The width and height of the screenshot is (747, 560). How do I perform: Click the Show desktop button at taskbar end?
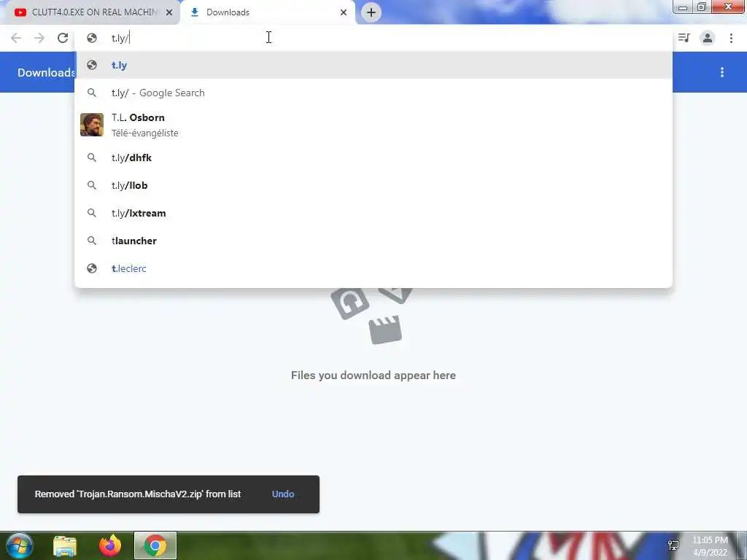point(742,545)
